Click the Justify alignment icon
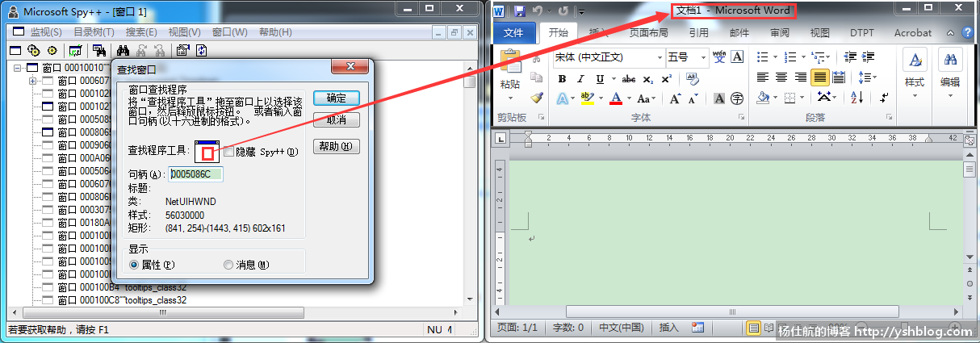 [820, 77]
